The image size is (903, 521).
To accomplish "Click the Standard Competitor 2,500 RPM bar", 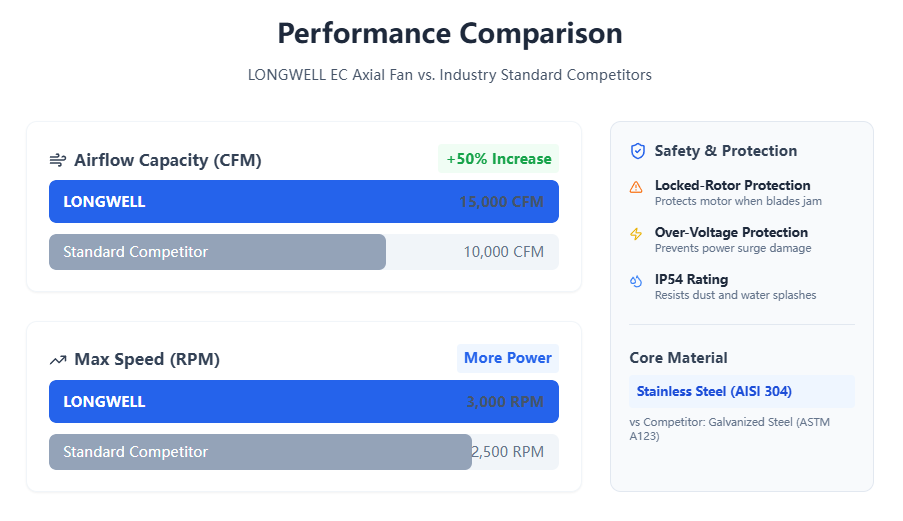I will pyautogui.click(x=260, y=452).
